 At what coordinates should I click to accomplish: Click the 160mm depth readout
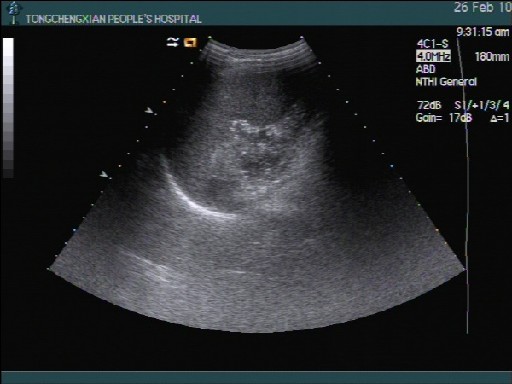pyautogui.click(x=492, y=57)
